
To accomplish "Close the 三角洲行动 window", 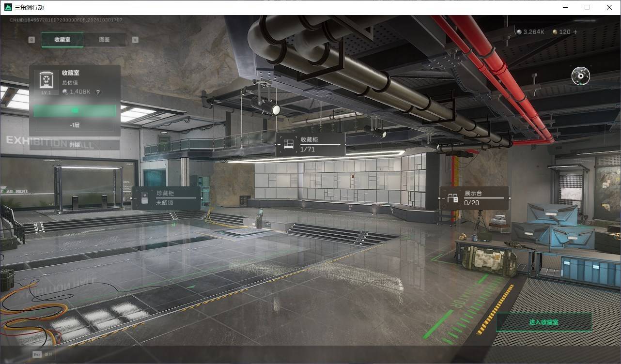I will (x=609, y=7).
